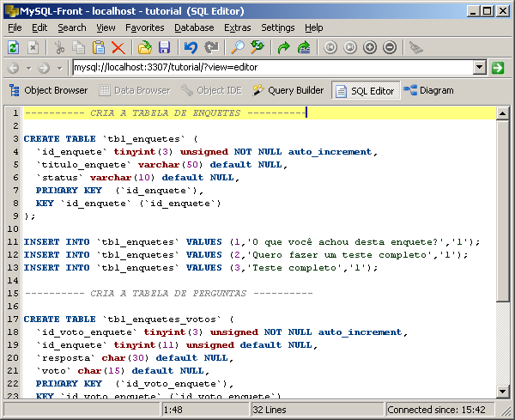Open the Forward history dropdown arrow

[59, 69]
